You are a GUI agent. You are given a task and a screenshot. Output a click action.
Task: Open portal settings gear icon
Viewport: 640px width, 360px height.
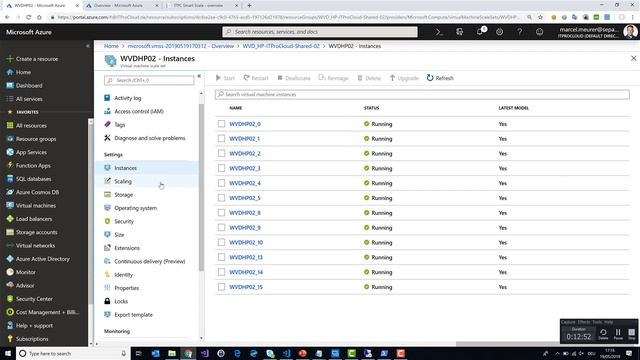499,32
